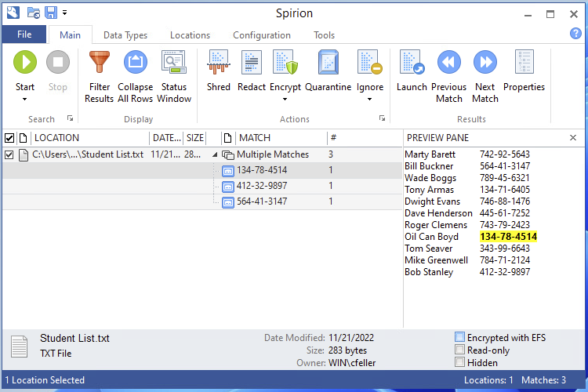Viewport: 588px width, 392px height.
Task: Click the SSN icon beside 134-78-4514
Action: click(x=228, y=171)
